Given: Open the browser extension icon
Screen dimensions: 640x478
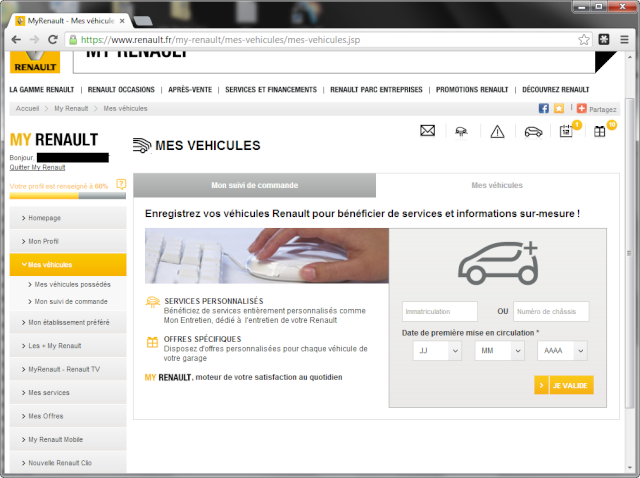Looking at the screenshot, I should click(x=604, y=40).
